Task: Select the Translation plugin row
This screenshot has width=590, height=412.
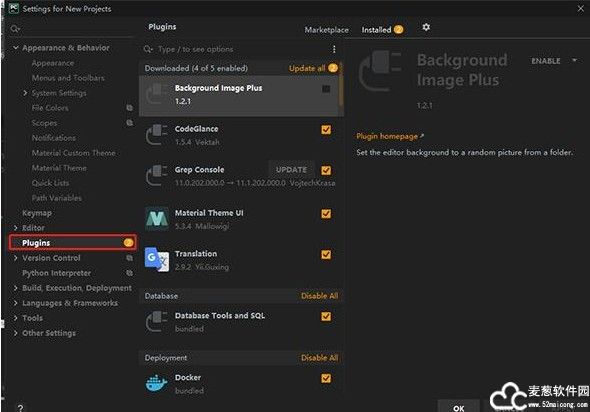Action: click(x=239, y=260)
